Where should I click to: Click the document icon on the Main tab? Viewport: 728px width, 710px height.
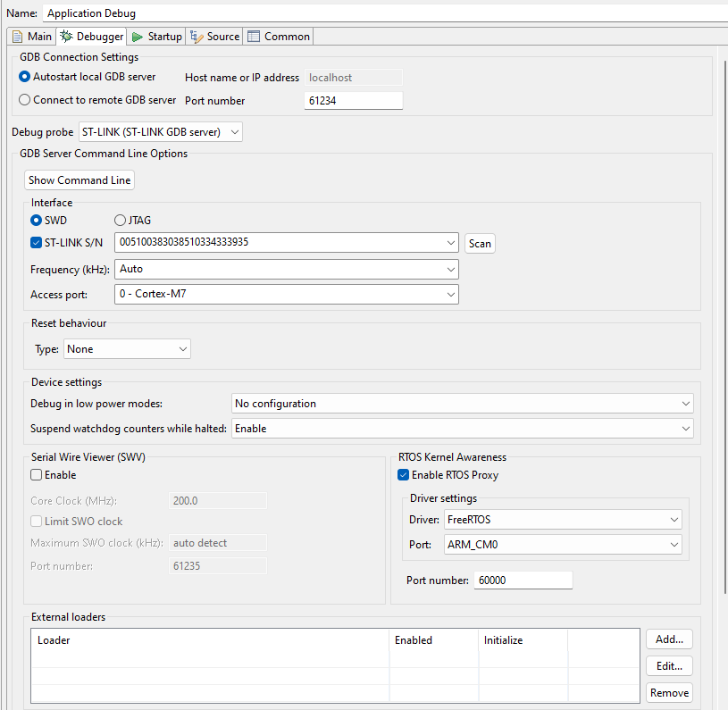15,36
